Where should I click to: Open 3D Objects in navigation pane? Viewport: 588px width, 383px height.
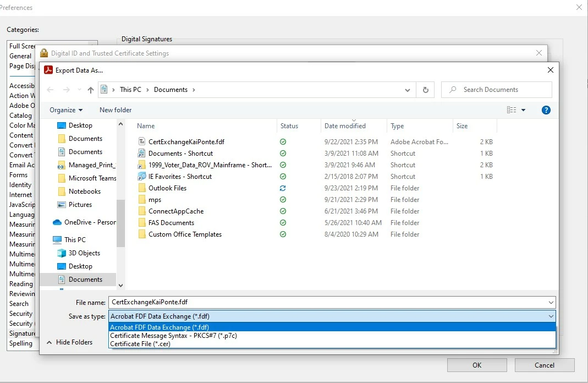(x=84, y=253)
